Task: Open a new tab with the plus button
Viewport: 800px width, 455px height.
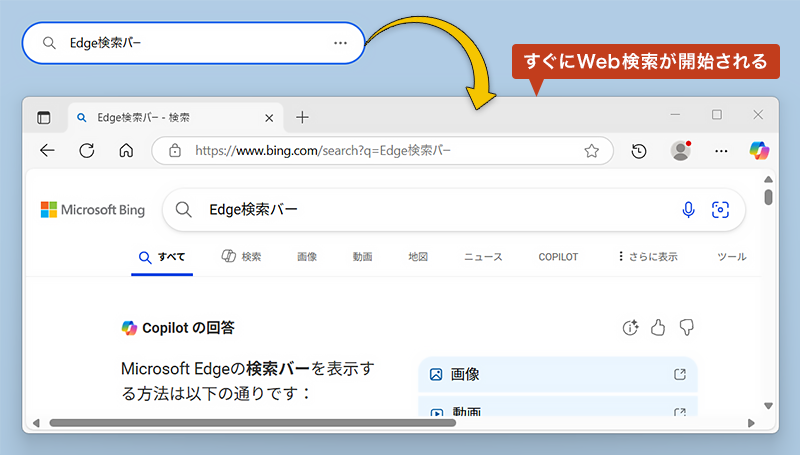Action: point(302,117)
